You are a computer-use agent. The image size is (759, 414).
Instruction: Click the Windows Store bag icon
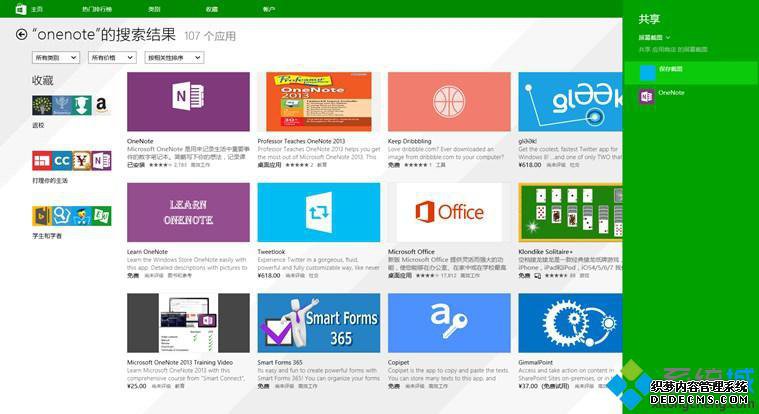[21, 9]
